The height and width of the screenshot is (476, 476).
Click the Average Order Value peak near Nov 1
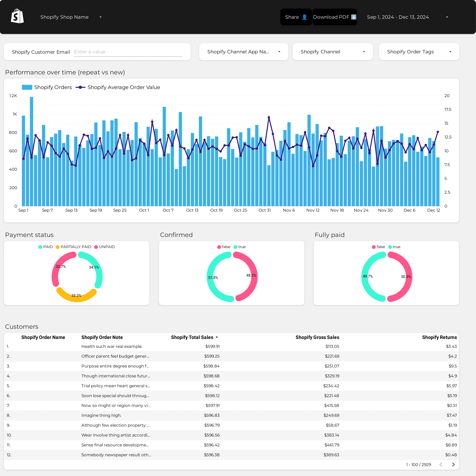269,117
